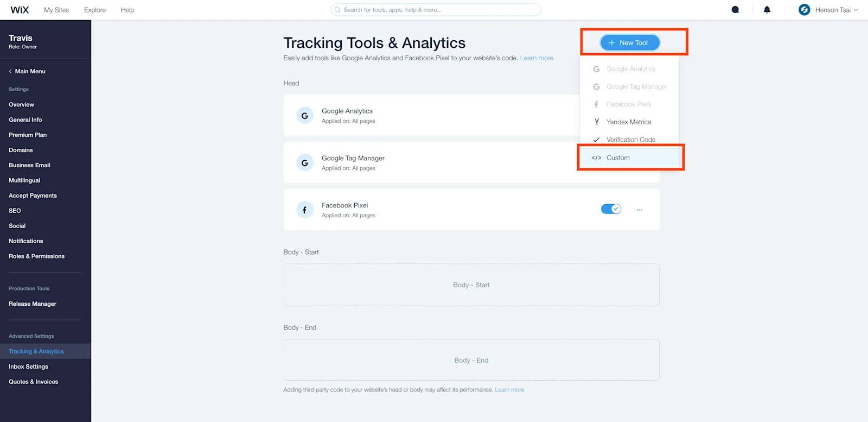Select Verification Code in the dropdown
The width and height of the screenshot is (868, 422).
click(629, 140)
